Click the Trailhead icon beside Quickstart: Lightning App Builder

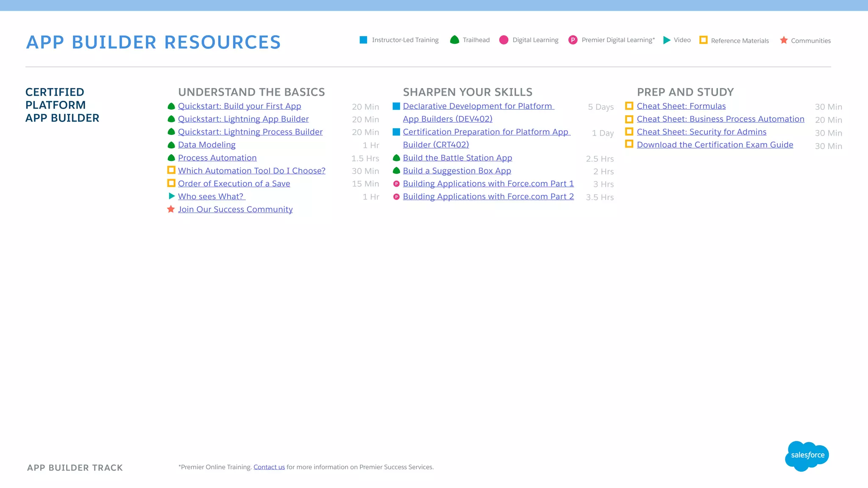pyautogui.click(x=171, y=119)
